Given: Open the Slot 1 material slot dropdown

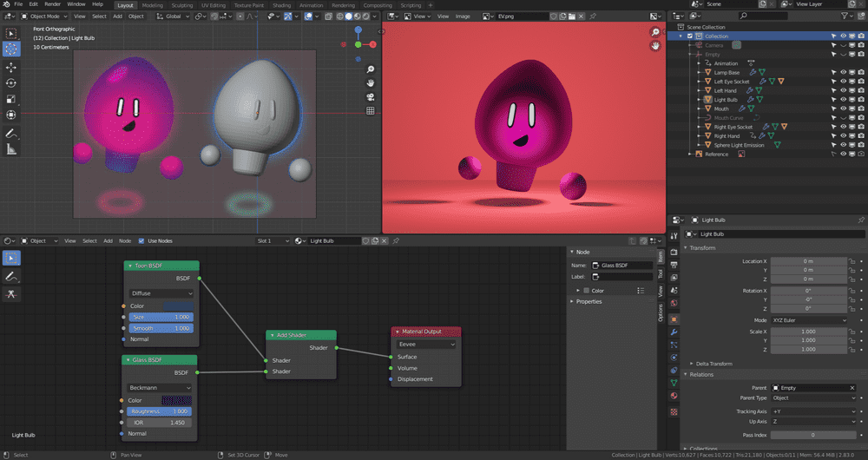Looking at the screenshot, I should [x=273, y=240].
